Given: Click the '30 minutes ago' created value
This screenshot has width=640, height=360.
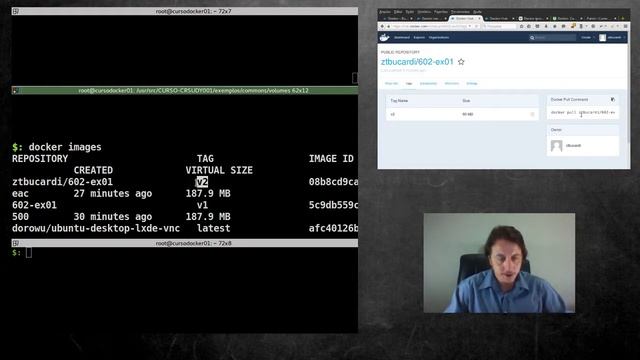Looking at the screenshot, I should tap(113, 217).
